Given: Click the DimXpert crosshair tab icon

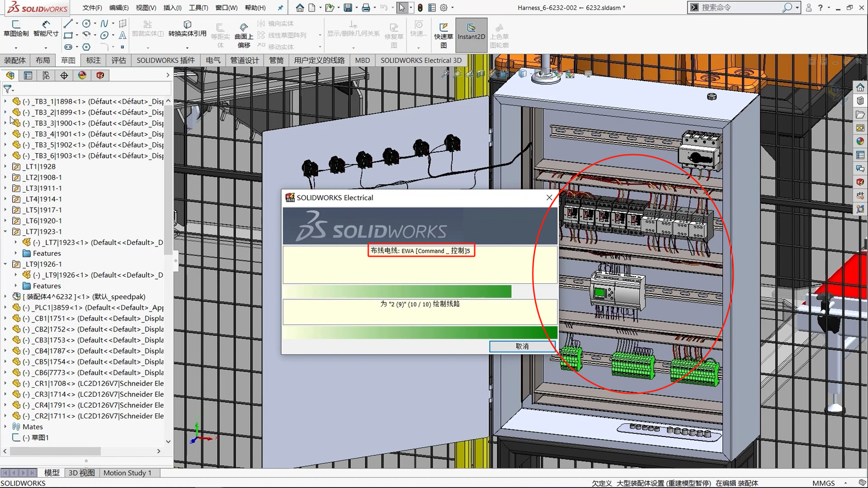Looking at the screenshot, I should pyautogui.click(x=64, y=76).
